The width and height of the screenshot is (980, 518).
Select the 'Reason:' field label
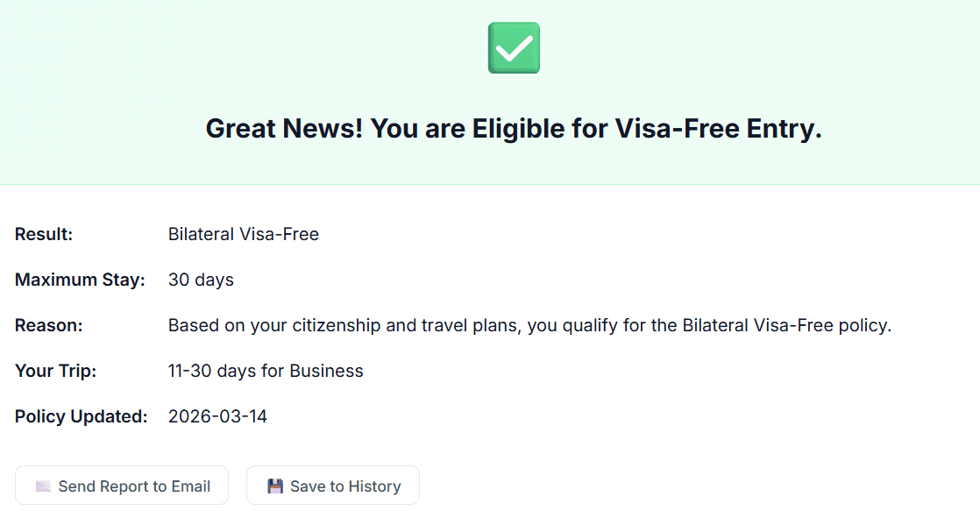(48, 325)
